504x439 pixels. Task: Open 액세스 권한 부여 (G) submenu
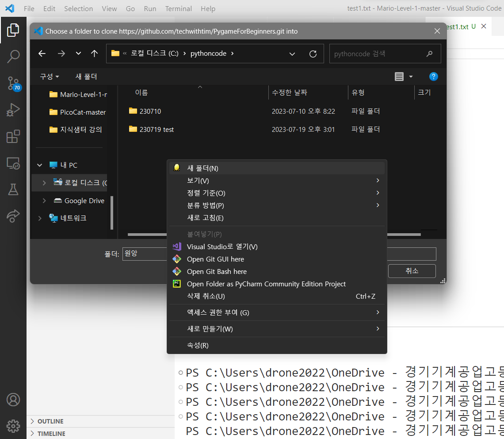point(277,312)
